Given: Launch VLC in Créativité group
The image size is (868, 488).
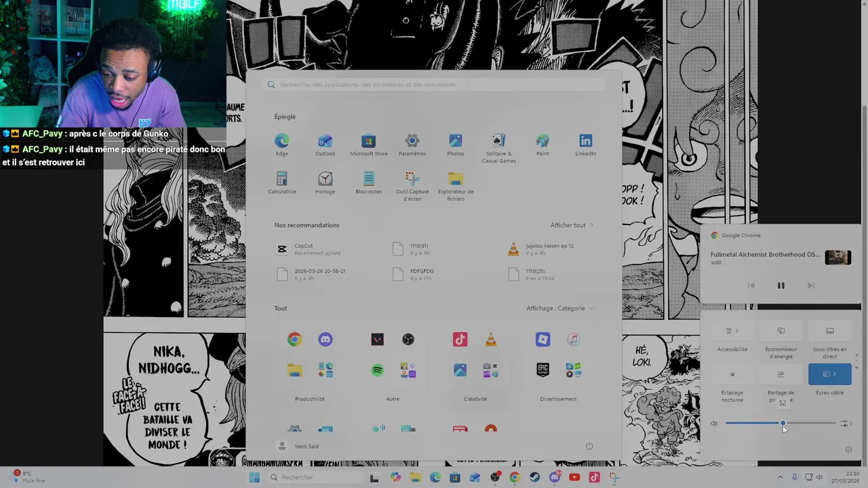Looking at the screenshot, I should (x=491, y=340).
